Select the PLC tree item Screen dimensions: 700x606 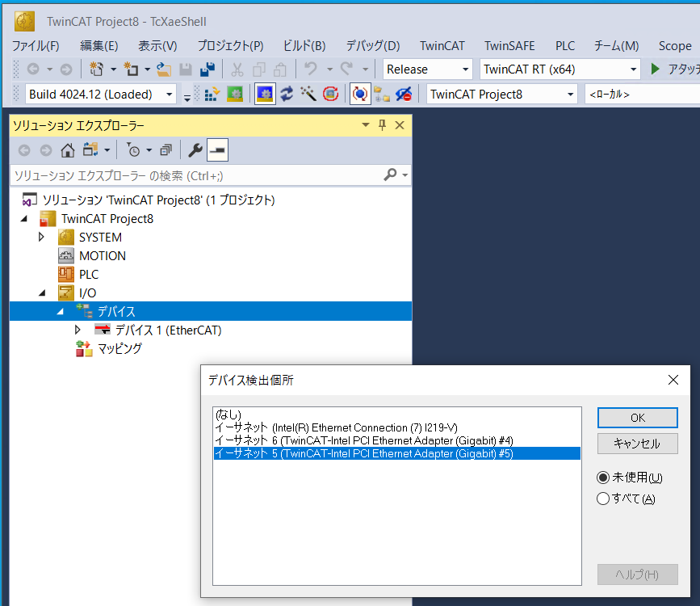tap(89, 275)
